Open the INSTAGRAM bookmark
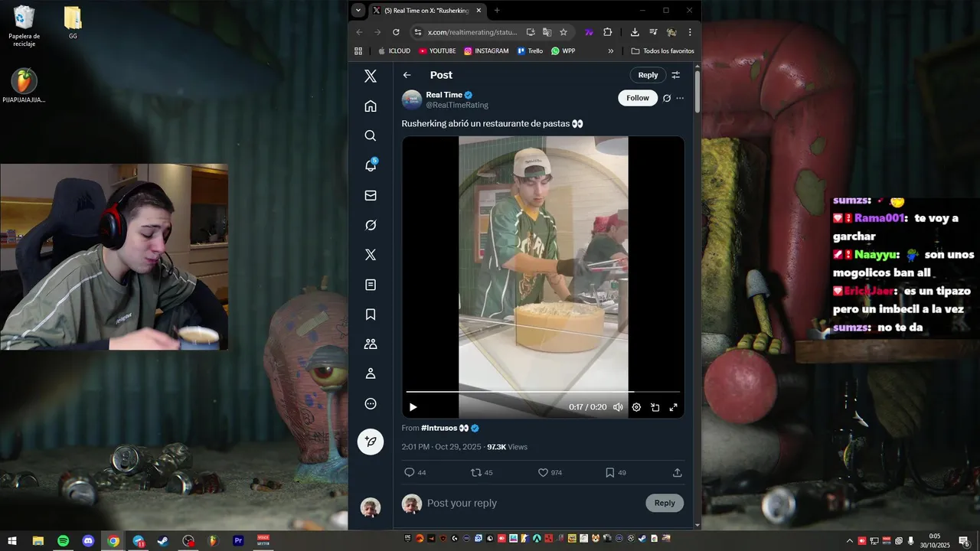Image resolution: width=980 pixels, height=551 pixels. pyautogui.click(x=485, y=51)
